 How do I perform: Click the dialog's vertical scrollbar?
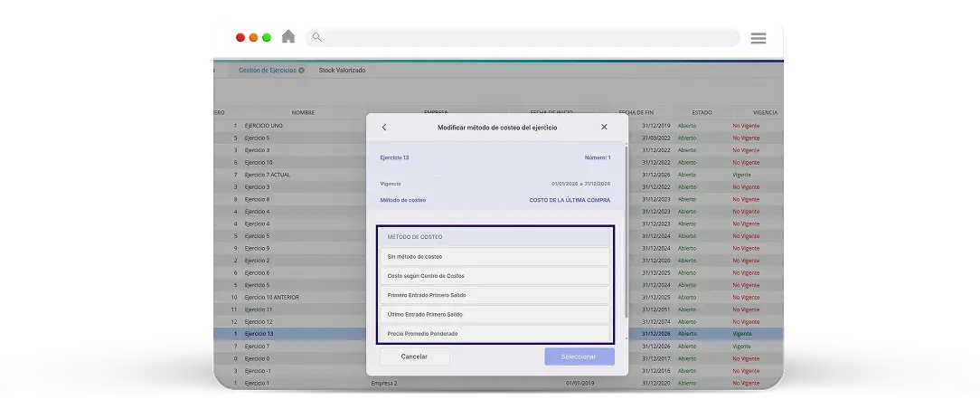(x=627, y=232)
